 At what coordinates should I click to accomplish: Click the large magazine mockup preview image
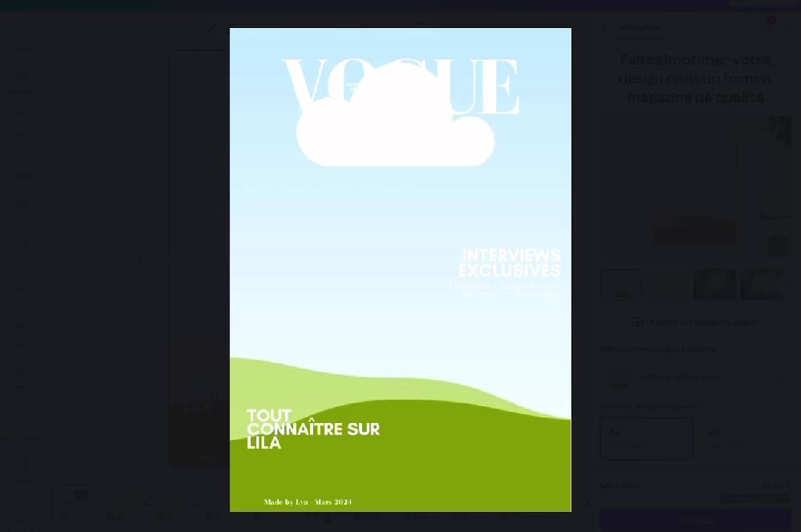coord(695,186)
